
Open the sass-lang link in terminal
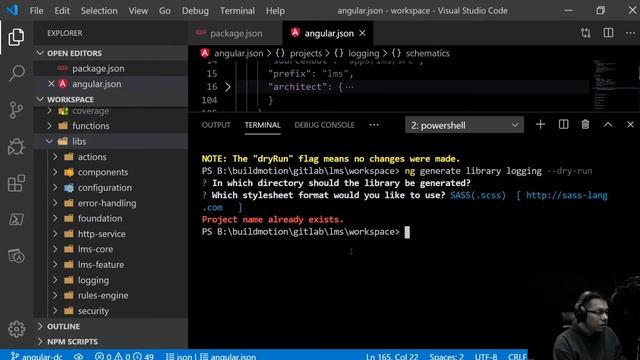[x=567, y=195]
